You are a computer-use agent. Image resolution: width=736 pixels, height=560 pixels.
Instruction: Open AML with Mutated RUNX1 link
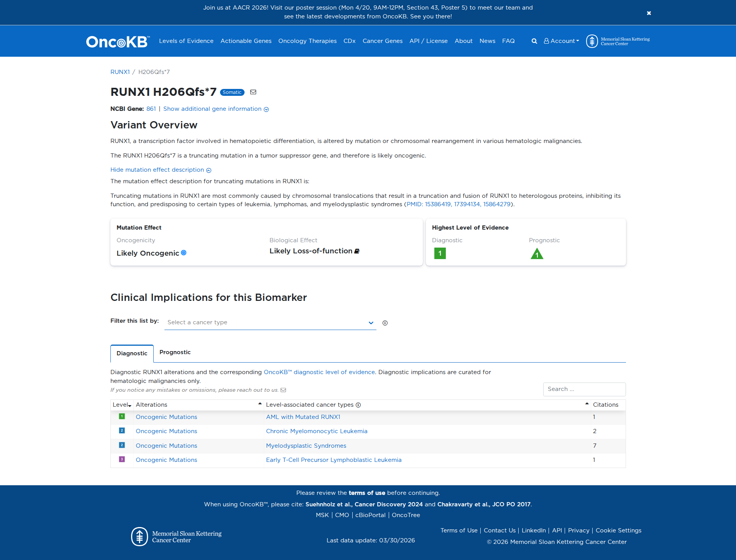303,417
